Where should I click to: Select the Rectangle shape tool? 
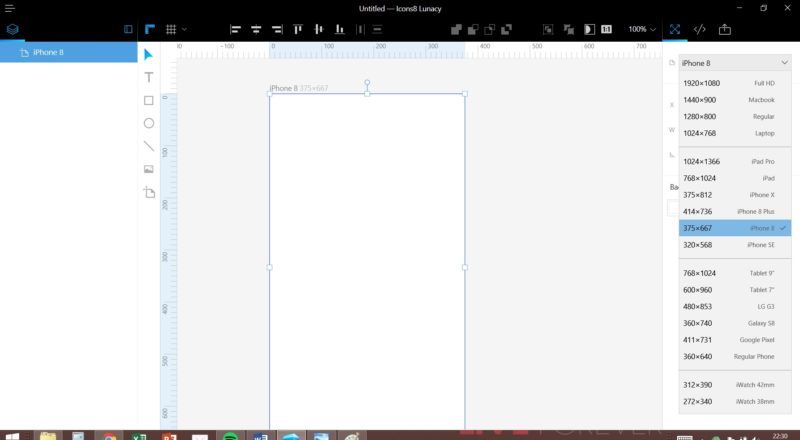pos(149,100)
